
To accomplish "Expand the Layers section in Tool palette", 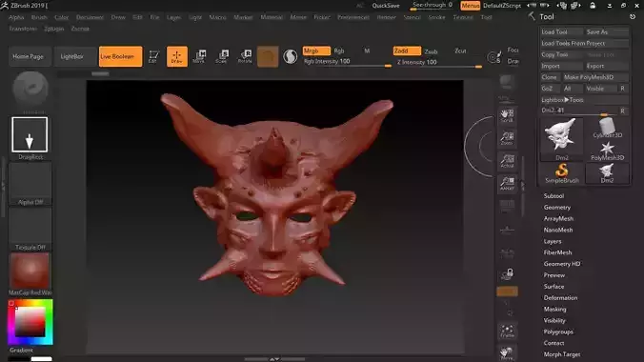I will 553,241.
